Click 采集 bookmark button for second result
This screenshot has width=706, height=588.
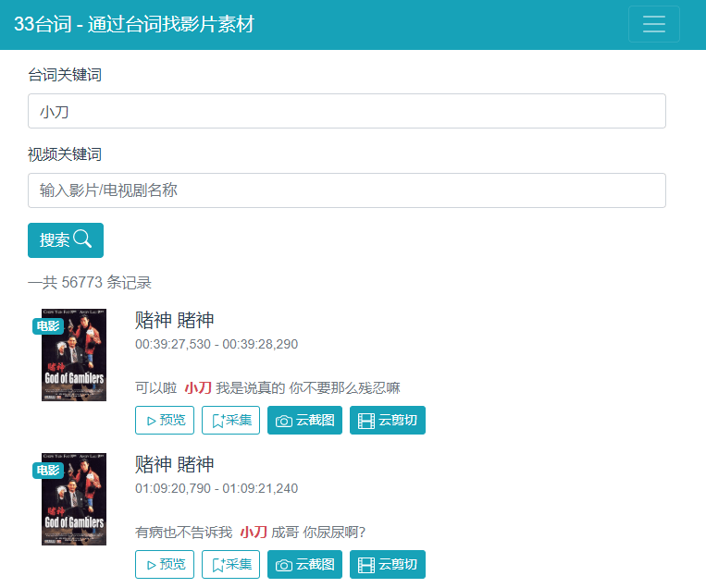tap(230, 565)
